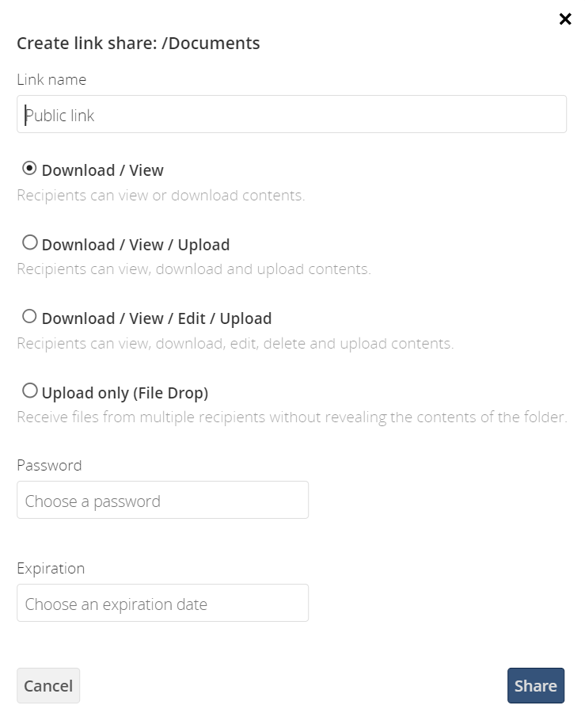Click the close X icon

pyautogui.click(x=565, y=19)
